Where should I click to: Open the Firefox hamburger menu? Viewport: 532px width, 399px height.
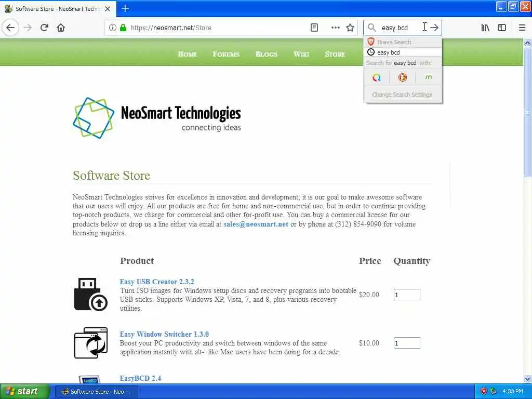[522, 28]
